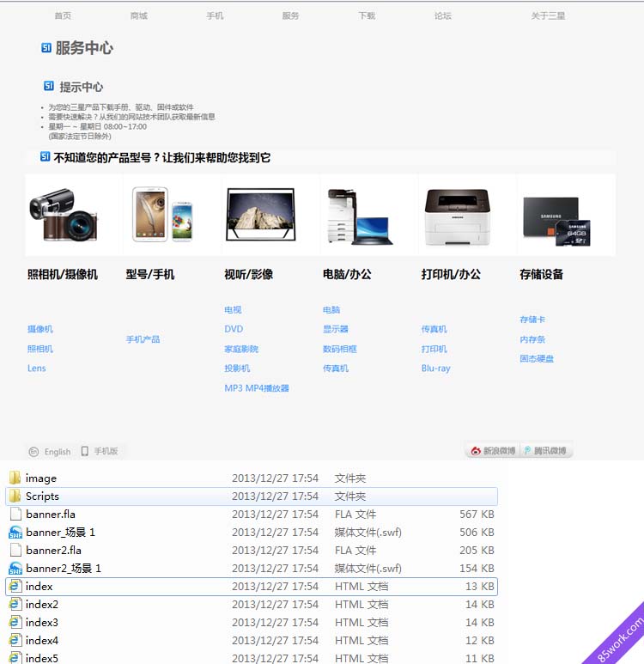Open the 摄像机 link
This screenshot has height=664, width=644.
pos(40,329)
